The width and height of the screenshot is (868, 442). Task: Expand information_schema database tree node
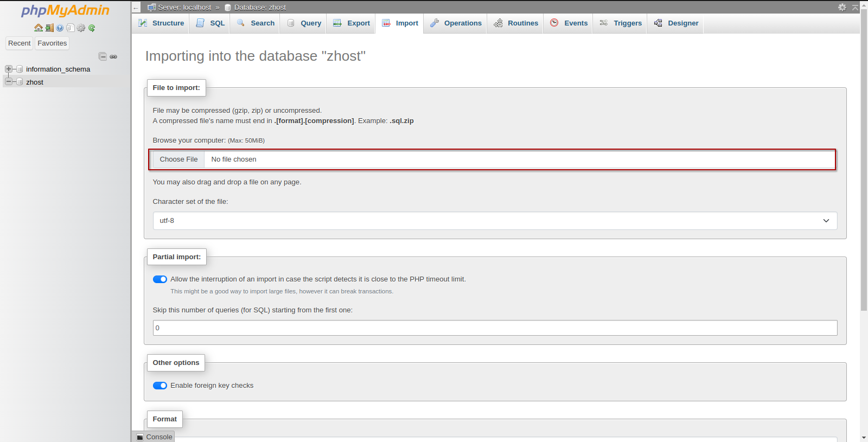pyautogui.click(x=9, y=69)
